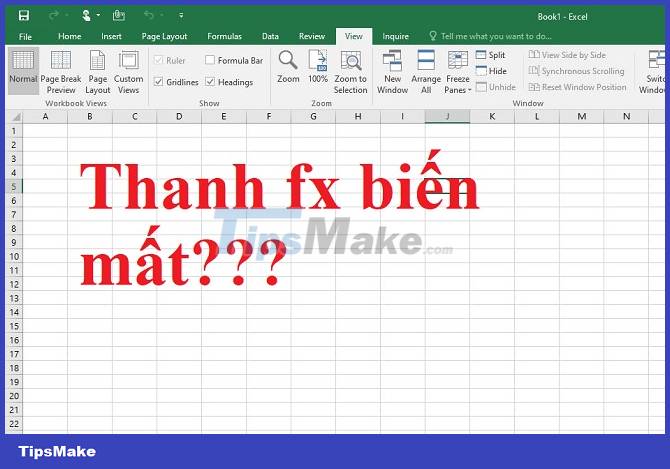Viewport: 670px width, 469px height.
Task: Click the Select All corner triangle
Action: [15, 117]
